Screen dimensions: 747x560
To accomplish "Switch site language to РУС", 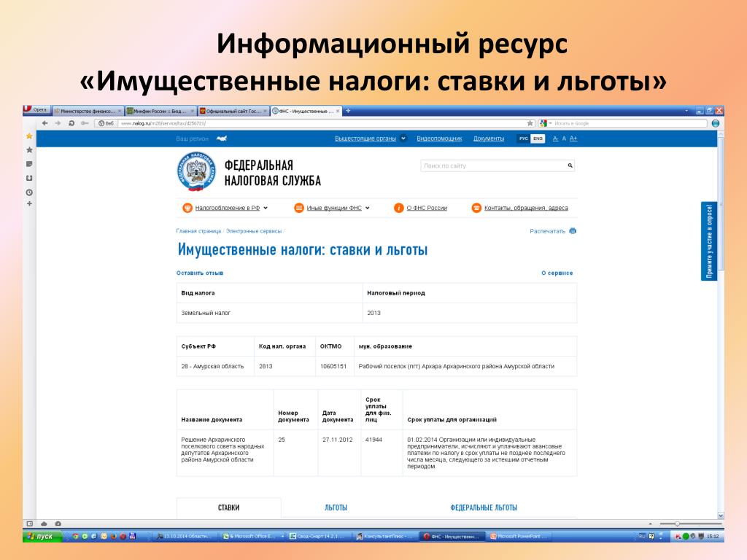I will 524,139.
